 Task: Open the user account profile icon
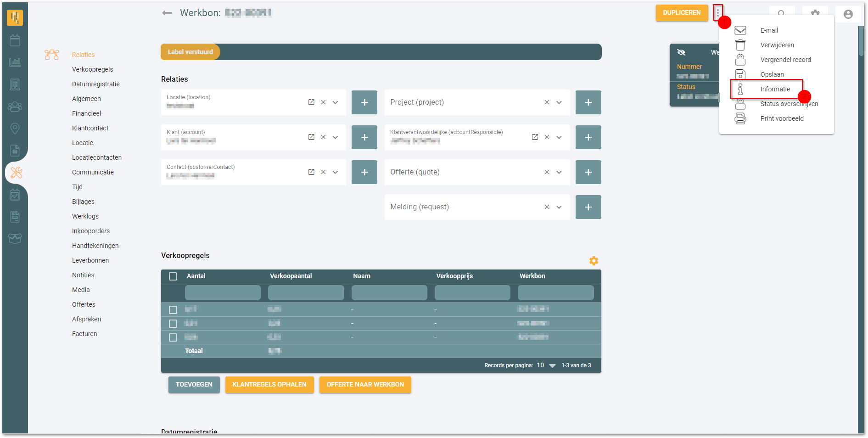click(x=848, y=14)
